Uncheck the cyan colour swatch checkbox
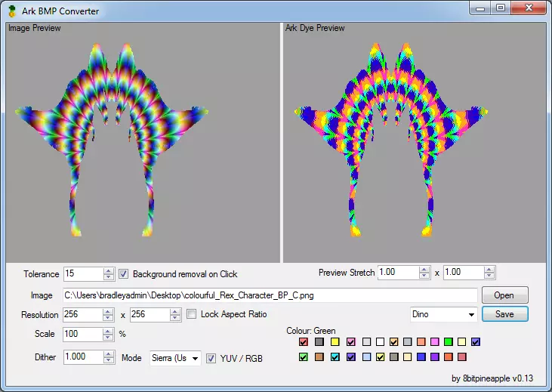 [335, 357]
